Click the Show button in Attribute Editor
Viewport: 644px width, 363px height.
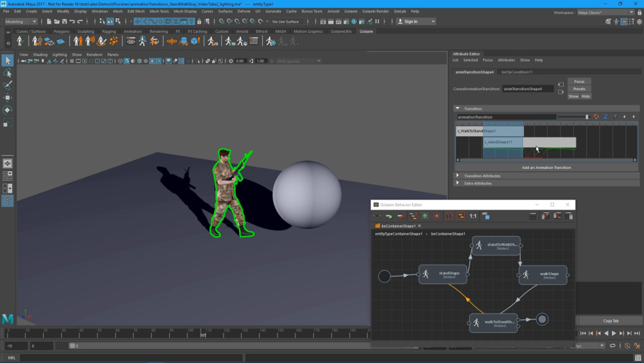(x=573, y=96)
